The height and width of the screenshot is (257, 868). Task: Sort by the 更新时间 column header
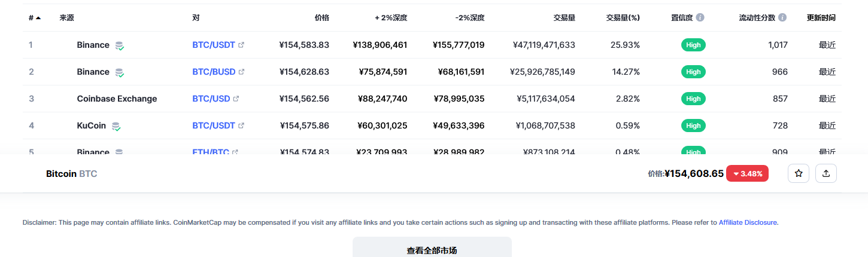(x=821, y=18)
